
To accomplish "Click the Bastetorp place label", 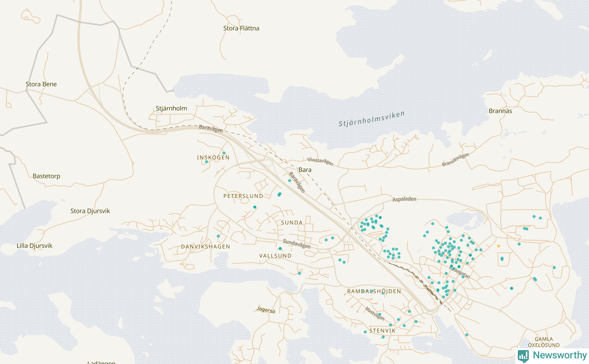I will (46, 176).
